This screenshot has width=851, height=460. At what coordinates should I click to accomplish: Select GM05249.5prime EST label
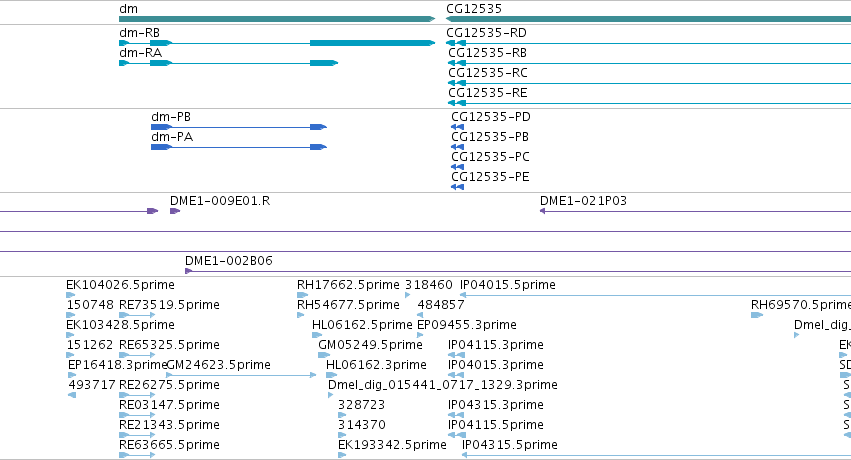(370, 346)
